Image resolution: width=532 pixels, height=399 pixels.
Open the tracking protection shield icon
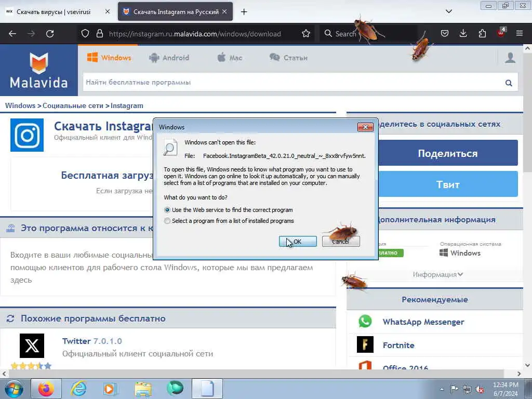85,34
